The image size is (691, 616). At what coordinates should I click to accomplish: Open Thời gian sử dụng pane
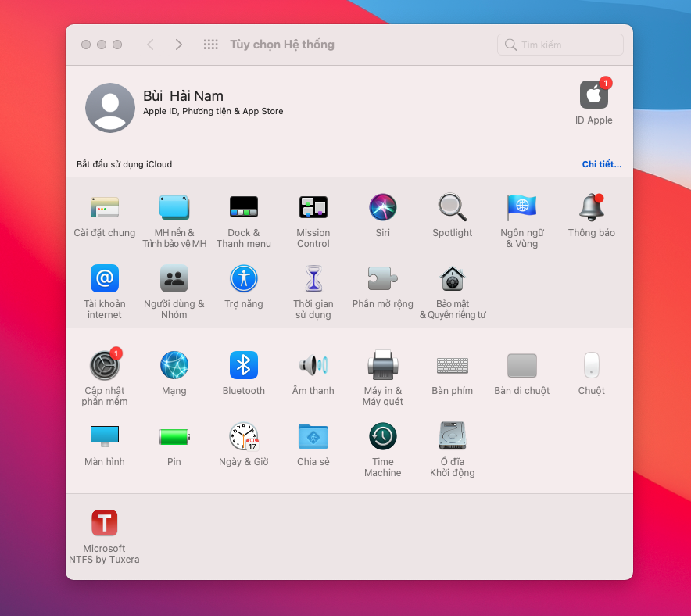click(313, 278)
